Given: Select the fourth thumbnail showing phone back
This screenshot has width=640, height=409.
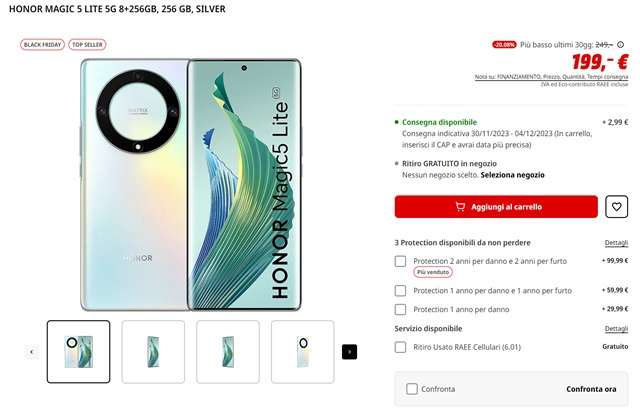Looking at the screenshot, I should tap(302, 352).
